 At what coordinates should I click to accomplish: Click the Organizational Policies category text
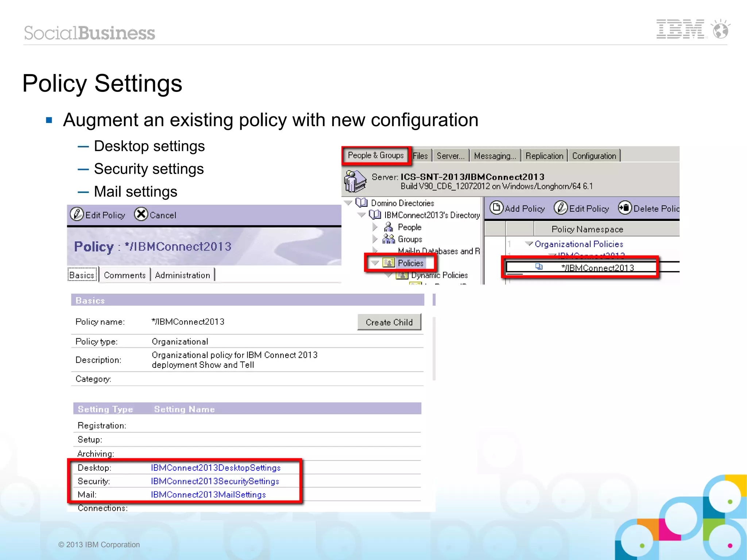pos(579,244)
